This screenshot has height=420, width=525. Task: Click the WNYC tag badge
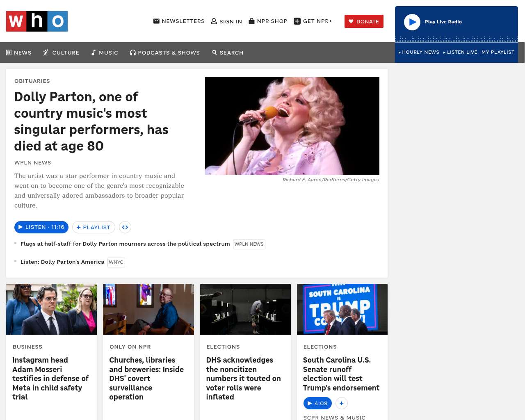116,262
